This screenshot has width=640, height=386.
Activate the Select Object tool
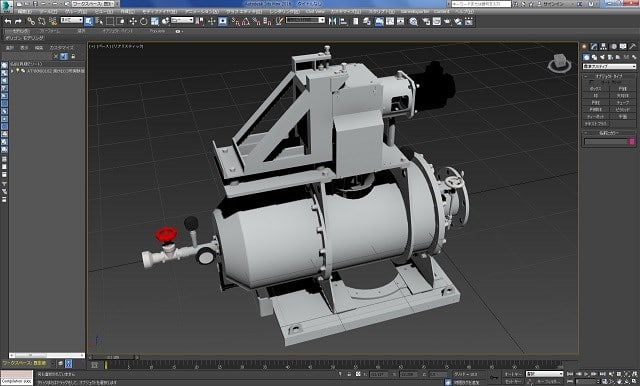pos(89,21)
